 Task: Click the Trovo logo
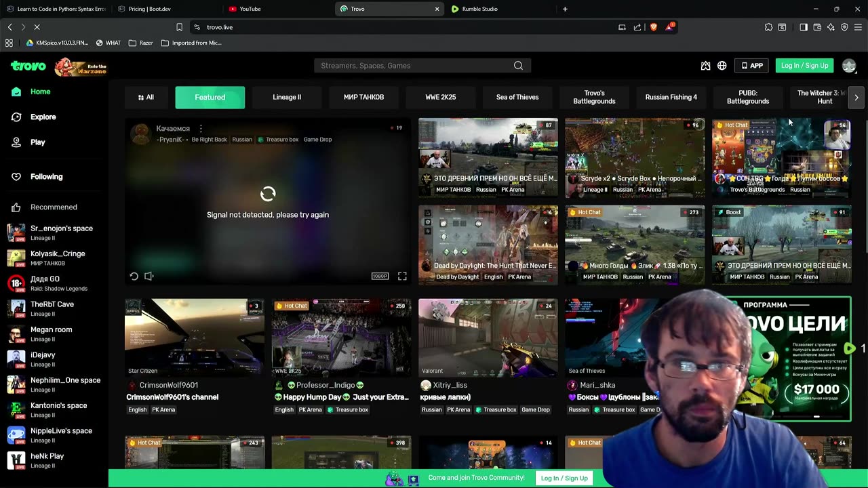(28, 66)
